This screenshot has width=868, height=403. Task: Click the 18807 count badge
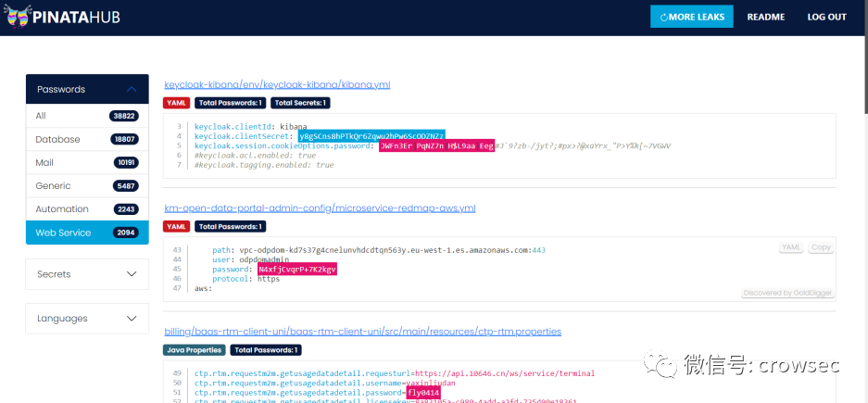(x=124, y=140)
